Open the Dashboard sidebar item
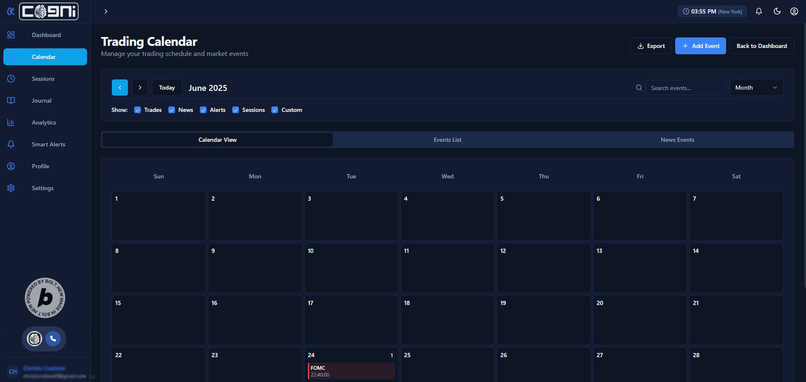Viewport: 806px width, 382px height. 45,35
